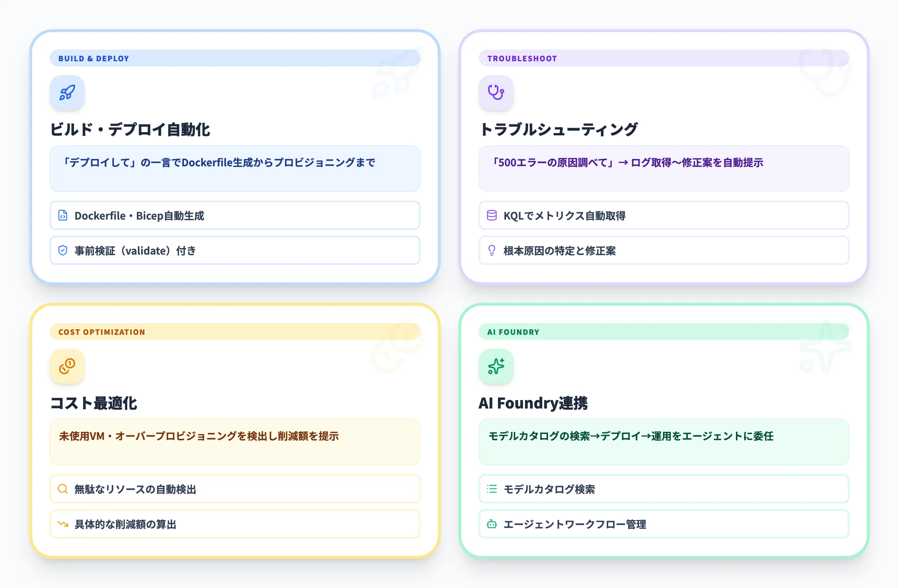Screen dimensions: 899x588
Task: Click the sparkles icon on AI Foundry card
Action: tap(496, 366)
